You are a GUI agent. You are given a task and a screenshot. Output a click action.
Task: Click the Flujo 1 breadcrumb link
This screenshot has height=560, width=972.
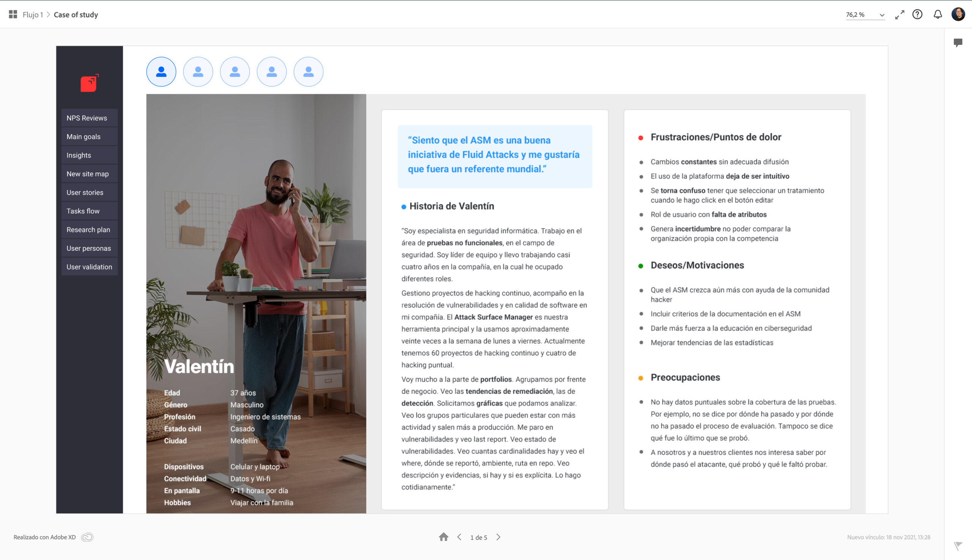click(33, 15)
